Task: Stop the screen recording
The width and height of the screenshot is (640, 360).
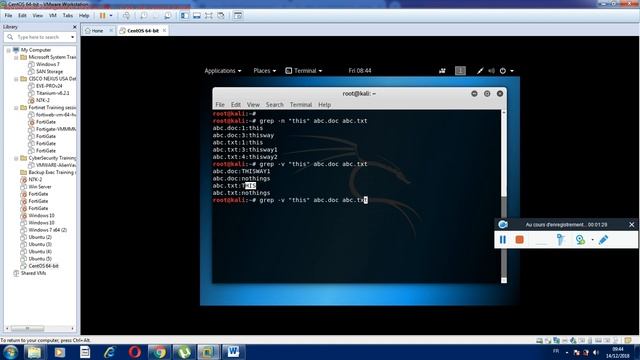Action: click(x=519, y=240)
